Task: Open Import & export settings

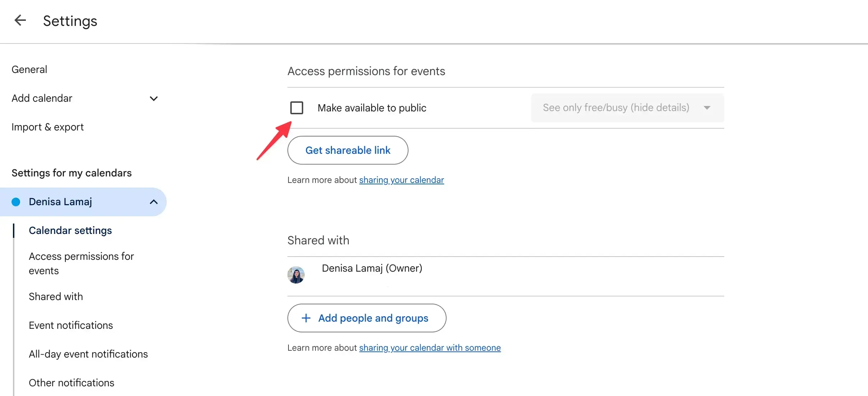Action: (47, 127)
